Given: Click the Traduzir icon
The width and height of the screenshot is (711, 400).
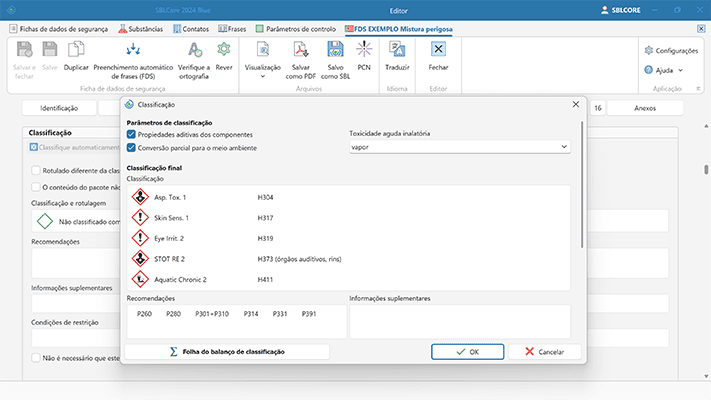Looking at the screenshot, I should [x=397, y=50].
